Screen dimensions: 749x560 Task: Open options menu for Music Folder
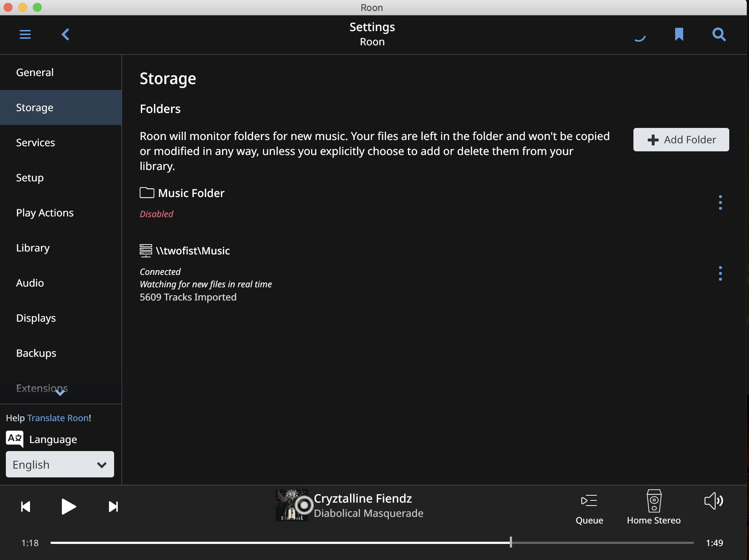(x=720, y=203)
